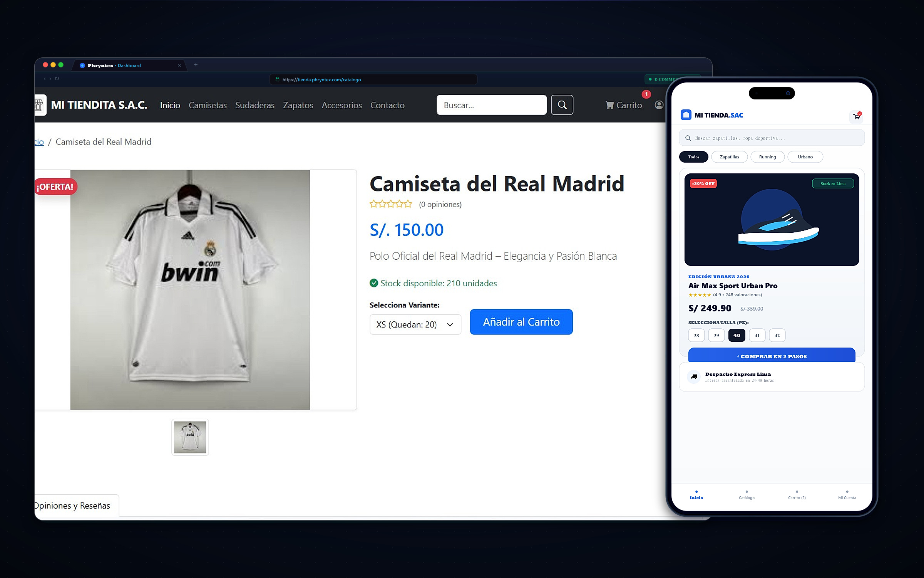Click the phone search field for zapatillas
The image size is (924, 578).
pyautogui.click(x=772, y=138)
